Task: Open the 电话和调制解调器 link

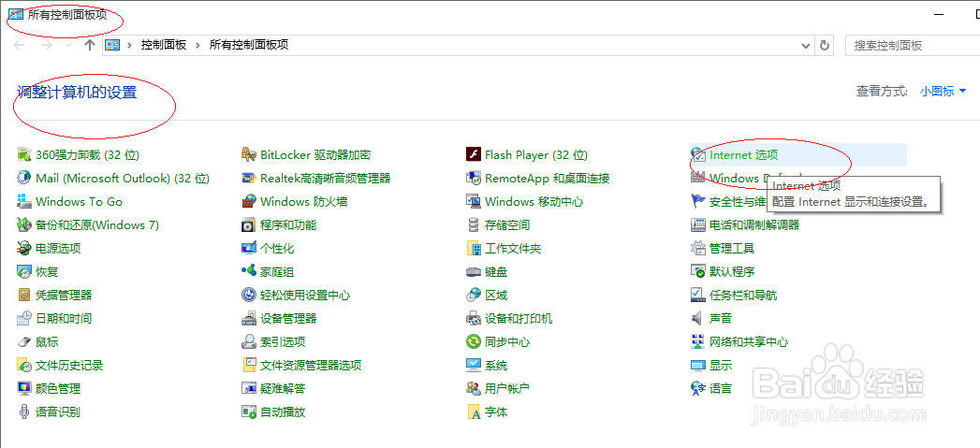Action: coord(754,225)
